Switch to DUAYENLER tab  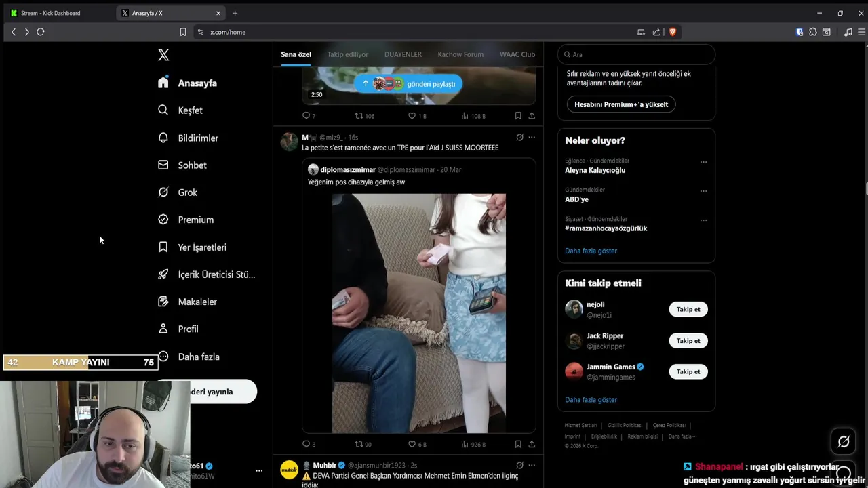point(403,54)
